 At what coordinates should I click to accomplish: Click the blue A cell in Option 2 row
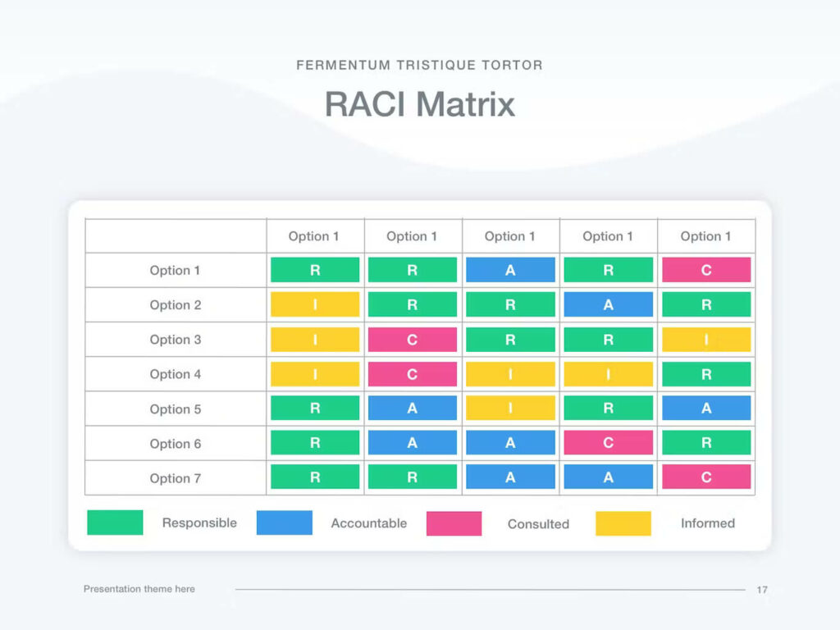click(608, 305)
